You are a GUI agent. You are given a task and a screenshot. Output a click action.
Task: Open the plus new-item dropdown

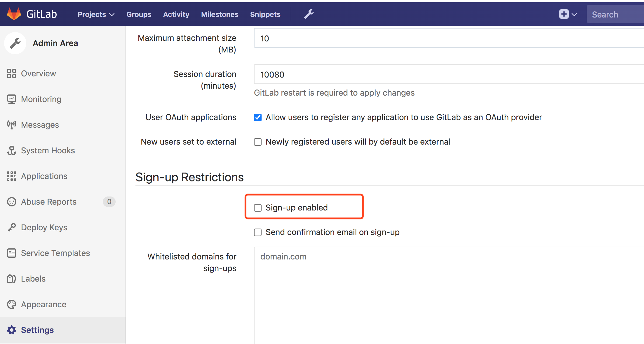pos(568,14)
